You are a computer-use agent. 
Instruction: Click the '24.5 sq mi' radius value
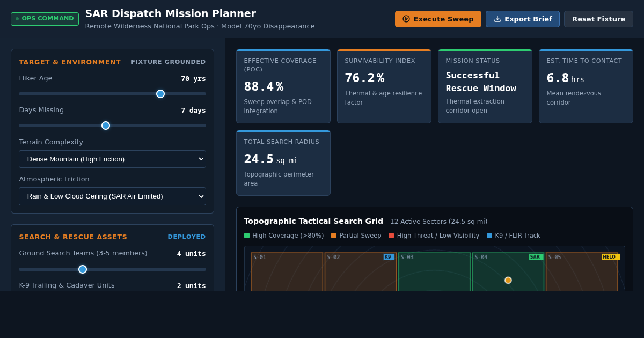click(270, 159)
